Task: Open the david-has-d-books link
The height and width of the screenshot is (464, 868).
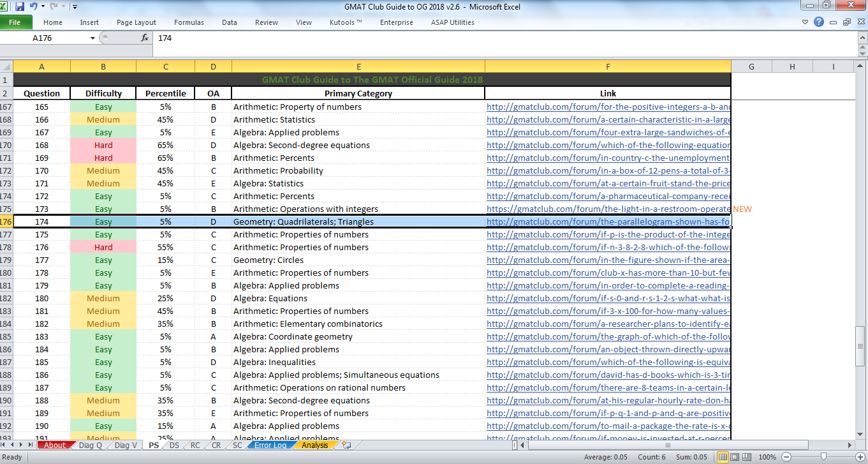Action: (608, 375)
